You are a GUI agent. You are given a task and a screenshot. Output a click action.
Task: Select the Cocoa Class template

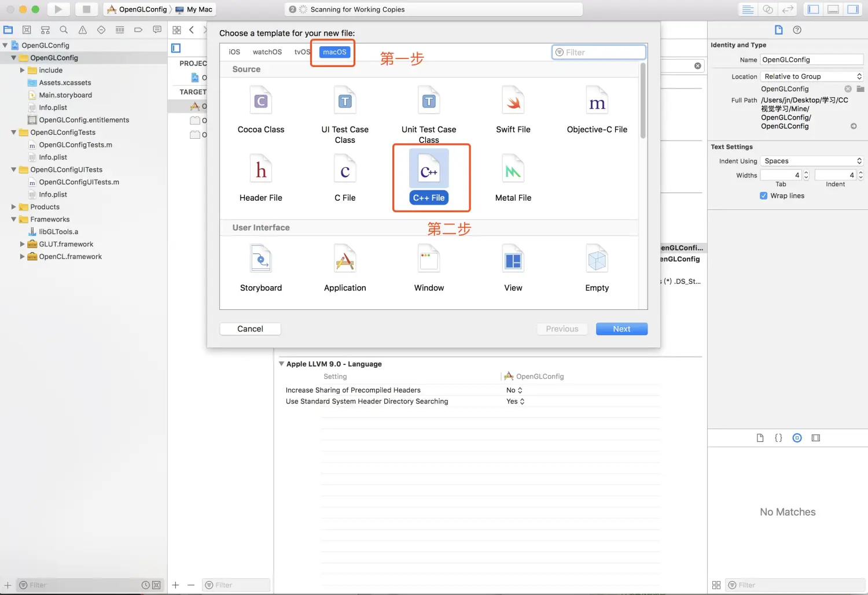[261, 110]
